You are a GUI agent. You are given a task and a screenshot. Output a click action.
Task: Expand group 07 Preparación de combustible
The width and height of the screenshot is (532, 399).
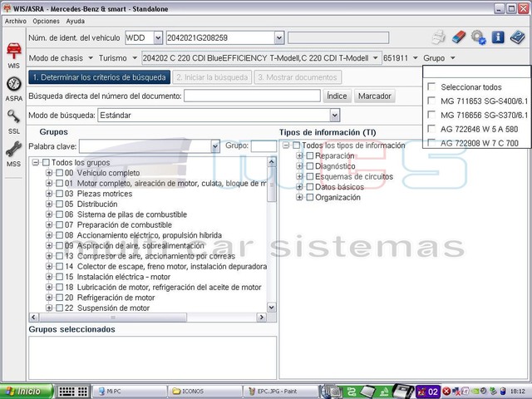point(49,225)
